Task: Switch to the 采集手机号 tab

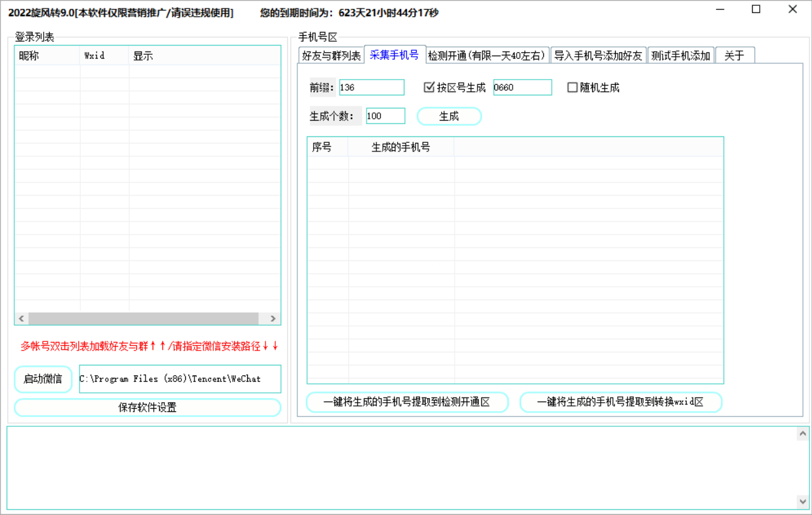Action: [x=395, y=55]
